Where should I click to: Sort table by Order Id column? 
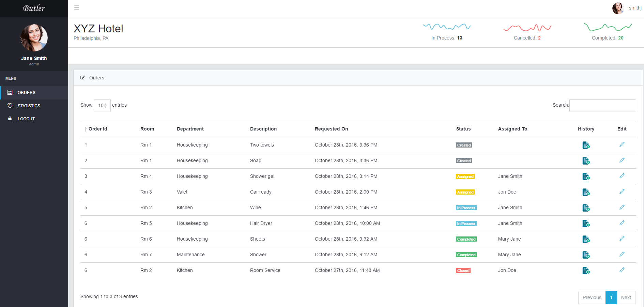click(x=97, y=129)
